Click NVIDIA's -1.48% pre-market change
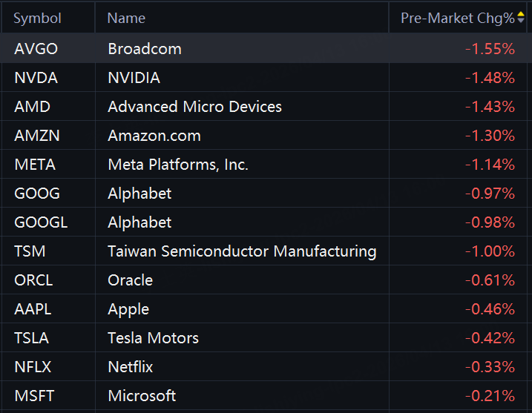This screenshot has width=532, height=413. (490, 78)
